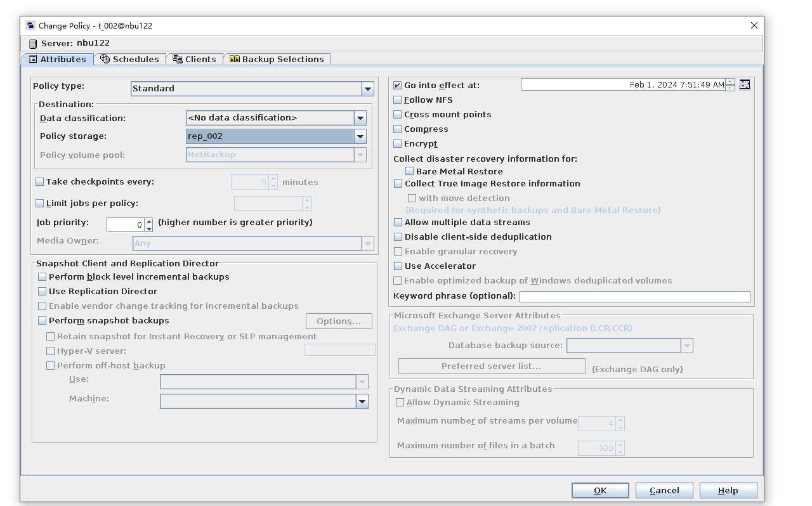Check Enable granular recovery
This screenshot has width=812, height=506.
pyautogui.click(x=398, y=251)
